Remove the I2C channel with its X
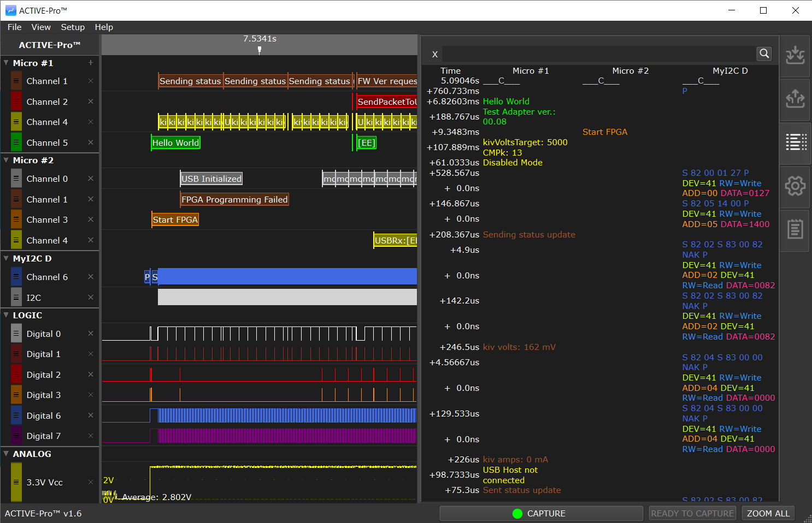 (x=90, y=298)
